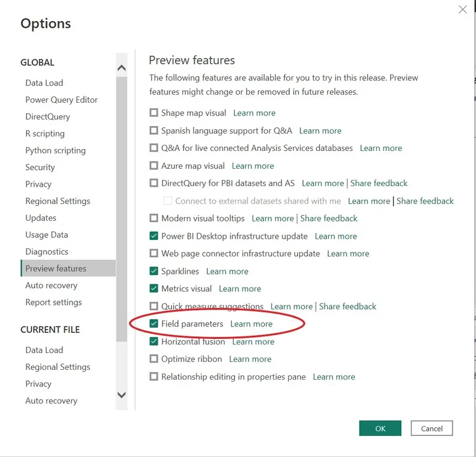This screenshot has width=476, height=457.
Task: Open Usage Data page
Action: pos(47,235)
